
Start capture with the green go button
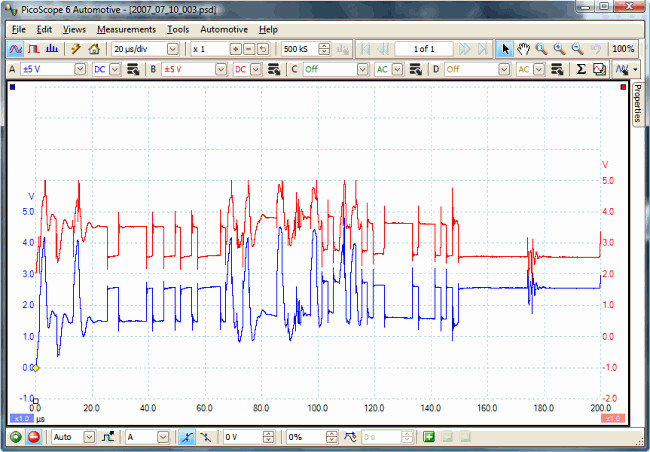pos(15,437)
